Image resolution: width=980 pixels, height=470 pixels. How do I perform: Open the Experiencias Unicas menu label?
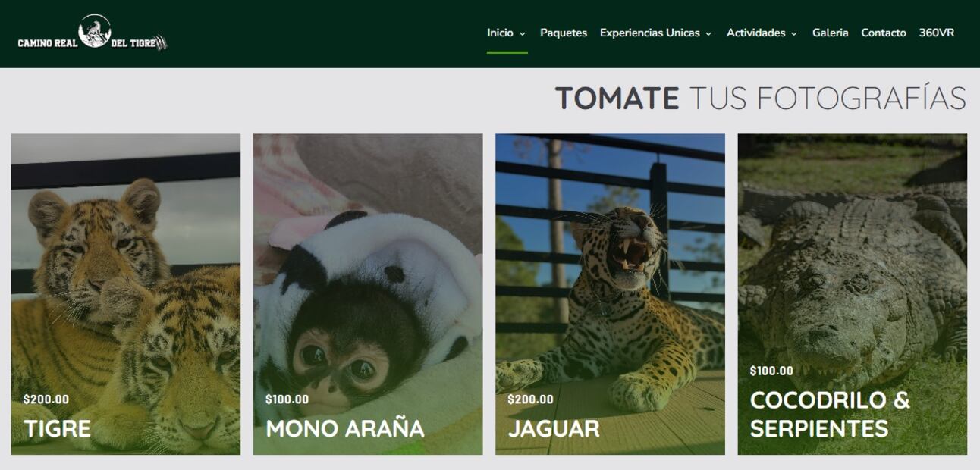[650, 33]
